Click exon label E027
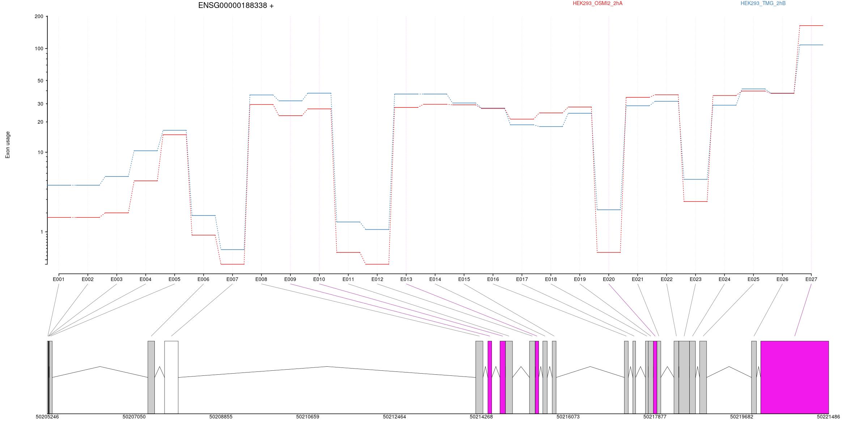The image size is (868, 434). (811, 279)
